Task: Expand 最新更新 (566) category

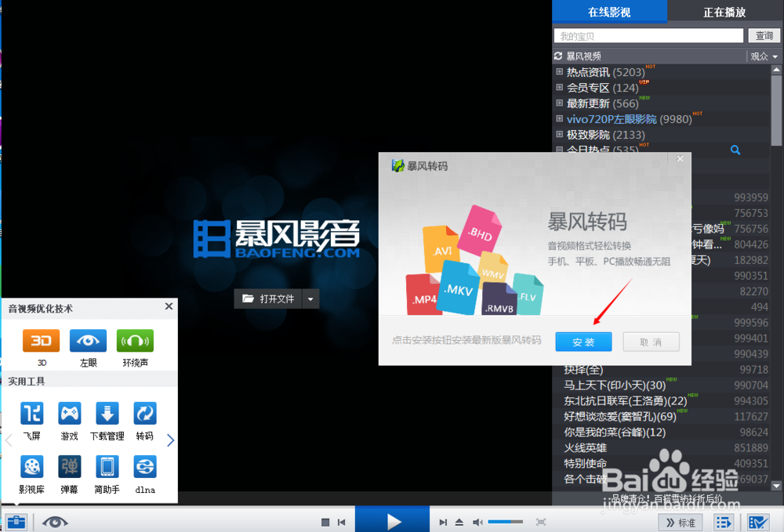Action: 560,103
